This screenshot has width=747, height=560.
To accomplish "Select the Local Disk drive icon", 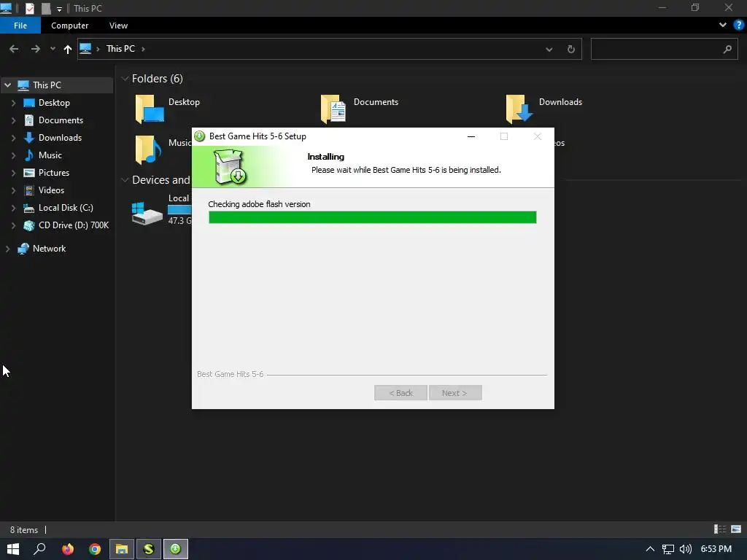I will tap(147, 214).
